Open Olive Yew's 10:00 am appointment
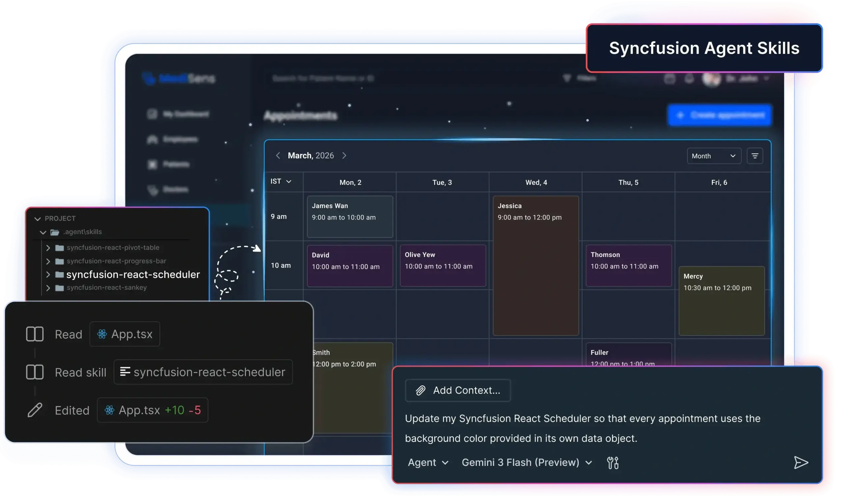This screenshot has height=504, width=843. [443, 265]
